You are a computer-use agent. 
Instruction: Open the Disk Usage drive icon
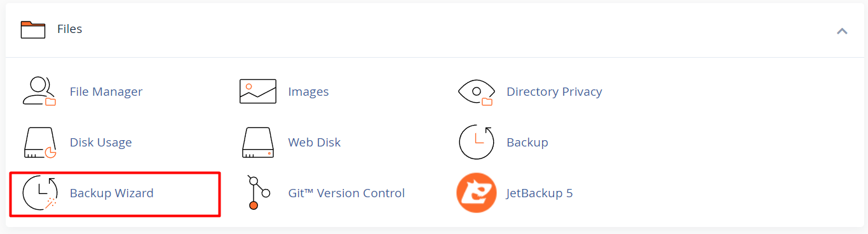tap(41, 142)
